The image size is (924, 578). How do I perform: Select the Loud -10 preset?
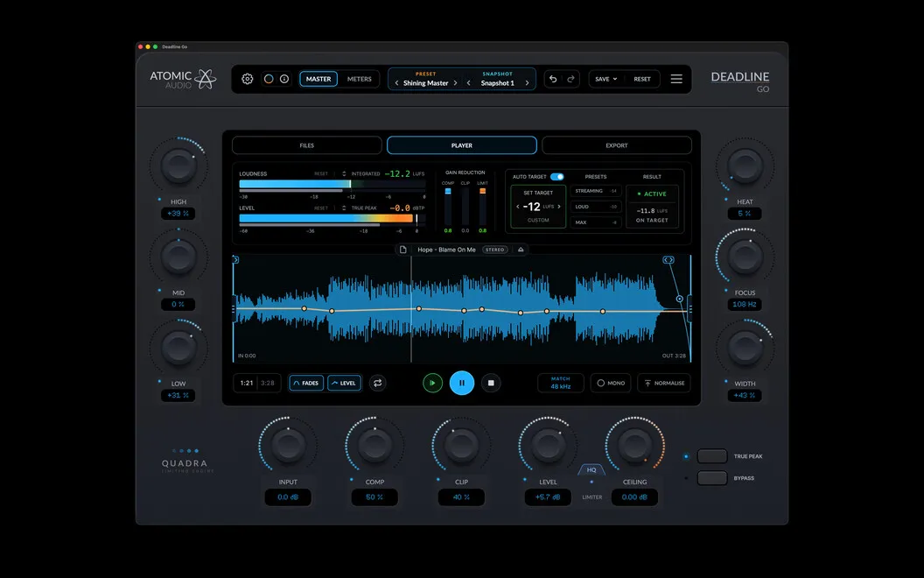tap(596, 207)
